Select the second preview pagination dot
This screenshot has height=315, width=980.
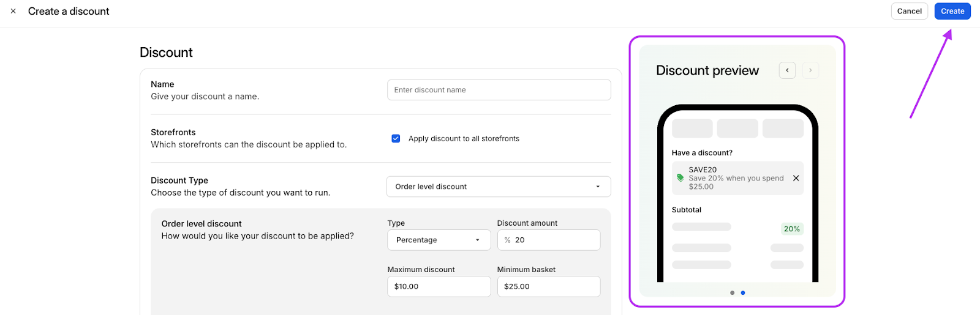(743, 293)
